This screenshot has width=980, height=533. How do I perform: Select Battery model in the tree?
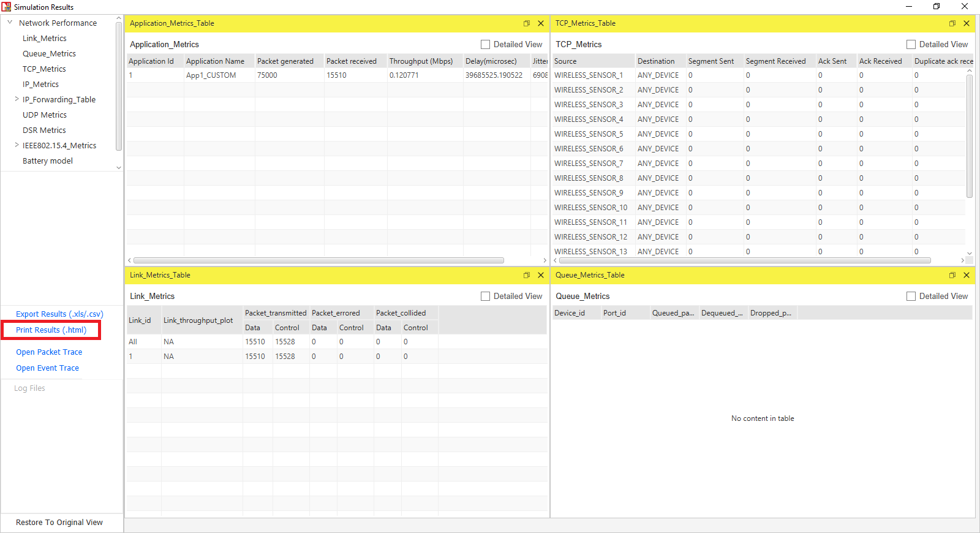[x=48, y=161]
